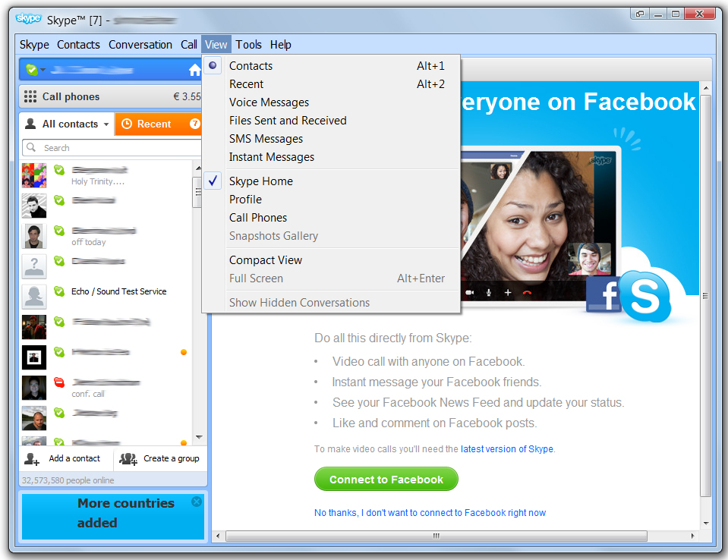Click main pane vertical scrollbar down arrow
728x560 pixels.
tap(706, 523)
